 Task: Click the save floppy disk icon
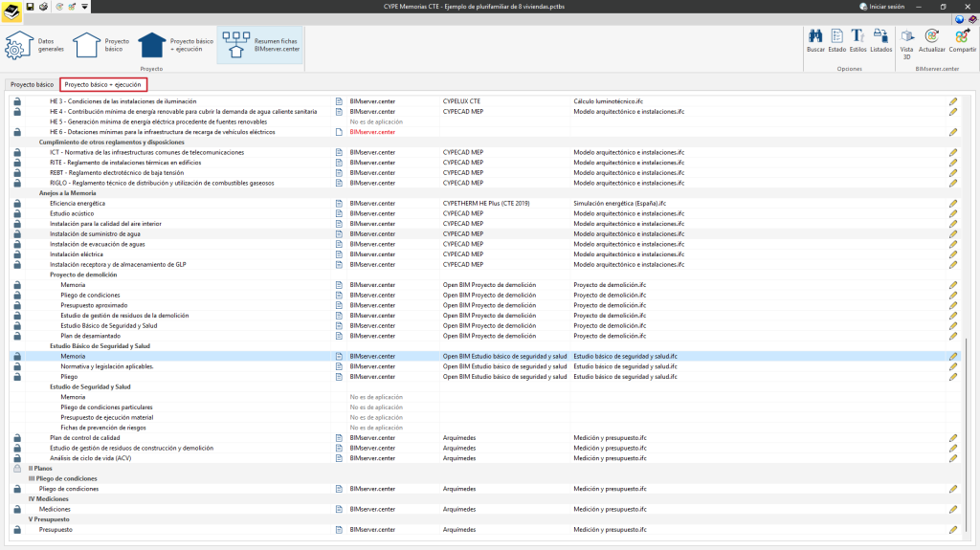(30, 7)
